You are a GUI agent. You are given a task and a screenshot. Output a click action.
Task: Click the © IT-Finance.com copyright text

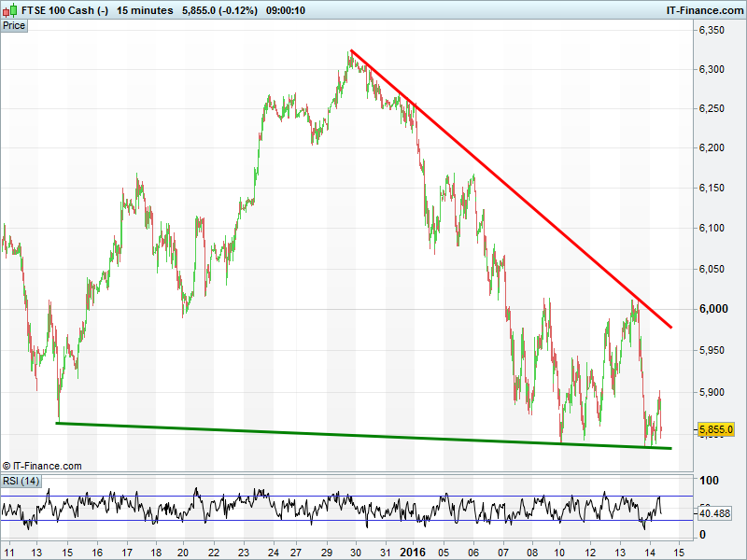pyautogui.click(x=42, y=466)
